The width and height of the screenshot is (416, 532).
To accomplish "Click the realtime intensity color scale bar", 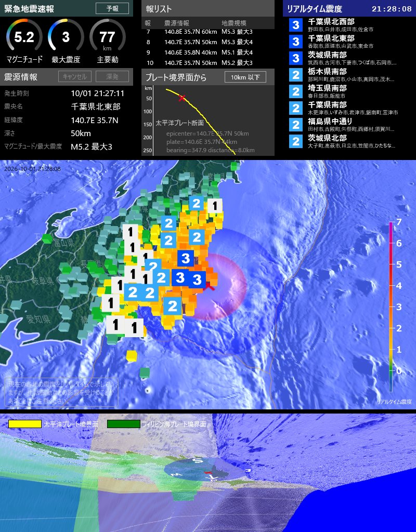I will [391, 307].
